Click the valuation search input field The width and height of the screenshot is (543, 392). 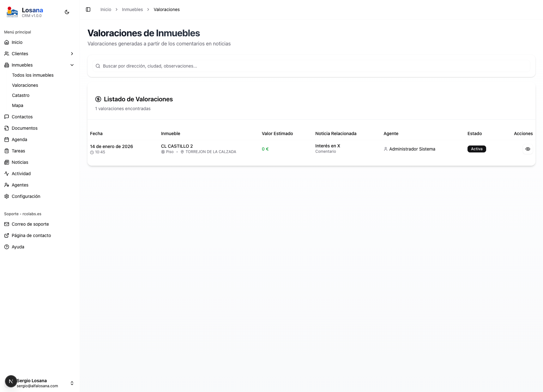(x=311, y=66)
